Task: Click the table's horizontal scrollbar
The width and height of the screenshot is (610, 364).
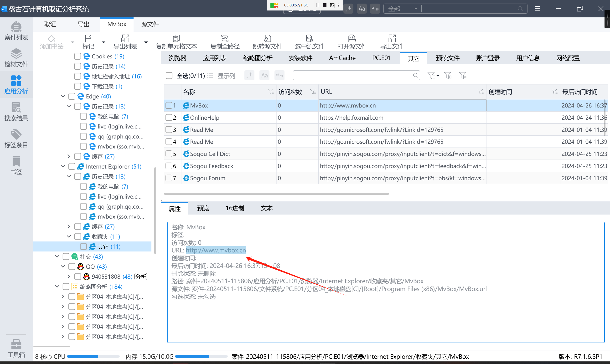Action: 276,194
